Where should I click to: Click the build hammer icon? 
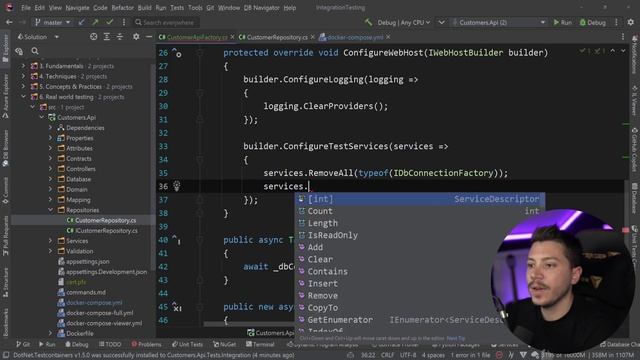368,22
